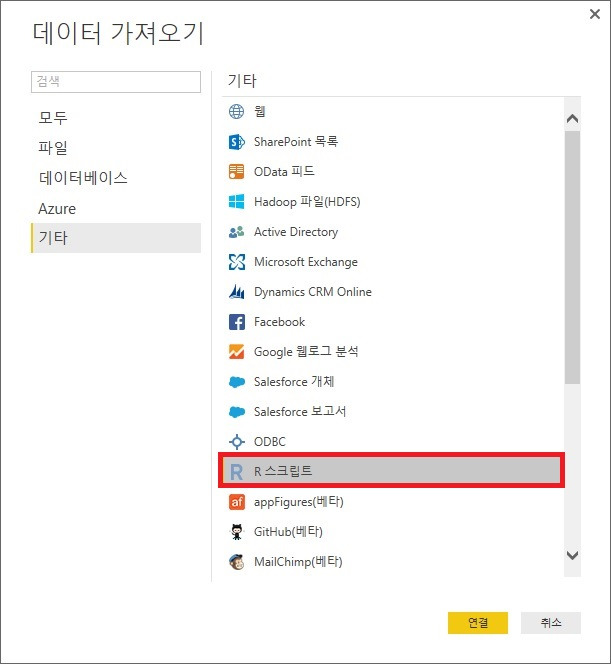Select the Google 웹로그 분석 label

[x=306, y=352]
